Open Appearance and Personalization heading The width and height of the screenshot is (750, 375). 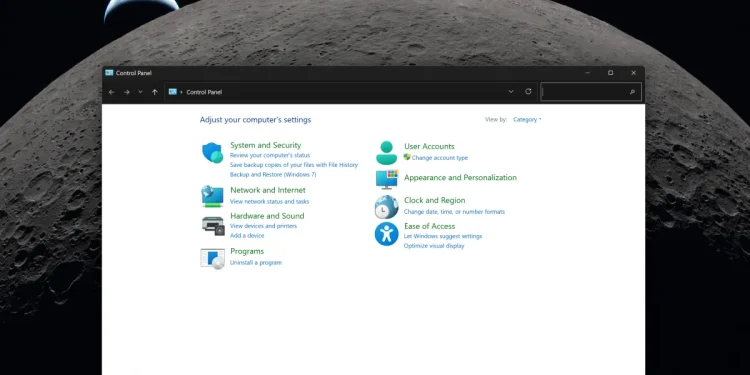(460, 177)
